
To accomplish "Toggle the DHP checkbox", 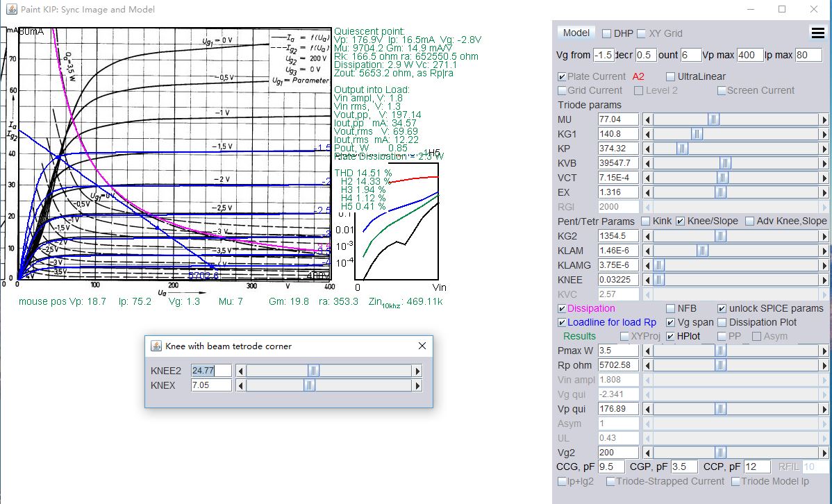I will click(606, 33).
